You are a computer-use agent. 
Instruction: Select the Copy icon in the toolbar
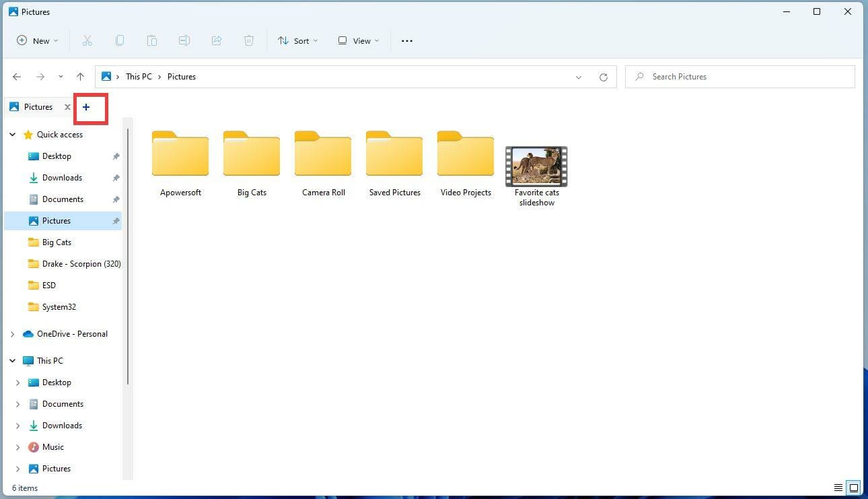click(120, 40)
